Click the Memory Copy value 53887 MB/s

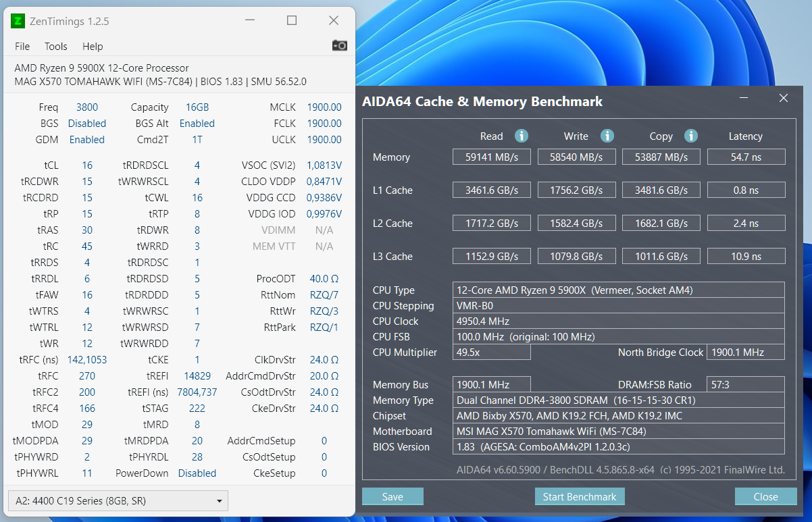click(x=661, y=157)
